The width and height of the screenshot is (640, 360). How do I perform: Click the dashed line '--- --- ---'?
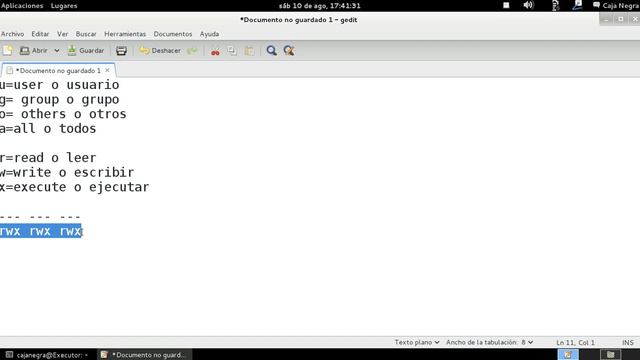40,217
